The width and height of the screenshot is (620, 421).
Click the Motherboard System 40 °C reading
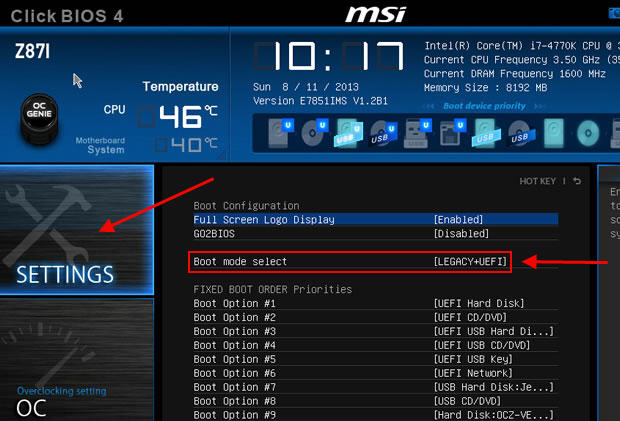pos(186,145)
